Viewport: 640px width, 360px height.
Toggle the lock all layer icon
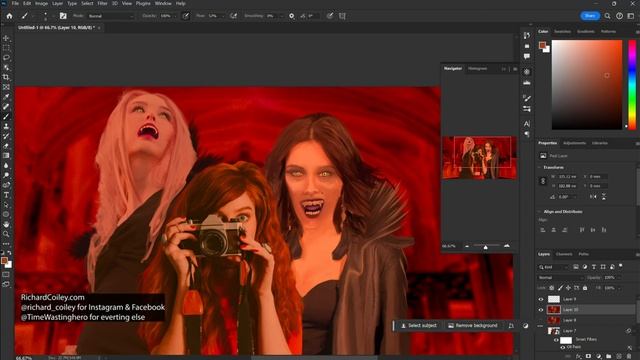(585, 288)
